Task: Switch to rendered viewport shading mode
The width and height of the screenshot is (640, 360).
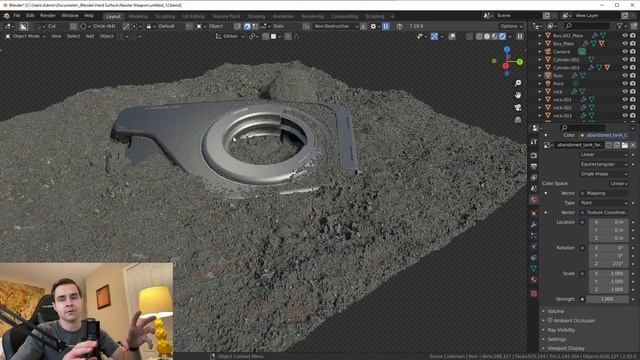Action: click(x=502, y=36)
